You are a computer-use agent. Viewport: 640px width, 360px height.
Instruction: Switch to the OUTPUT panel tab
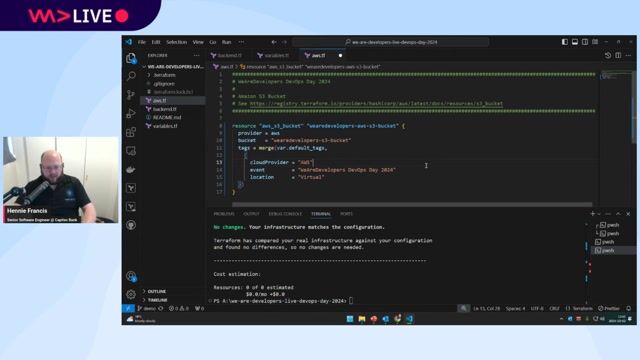(x=251, y=214)
